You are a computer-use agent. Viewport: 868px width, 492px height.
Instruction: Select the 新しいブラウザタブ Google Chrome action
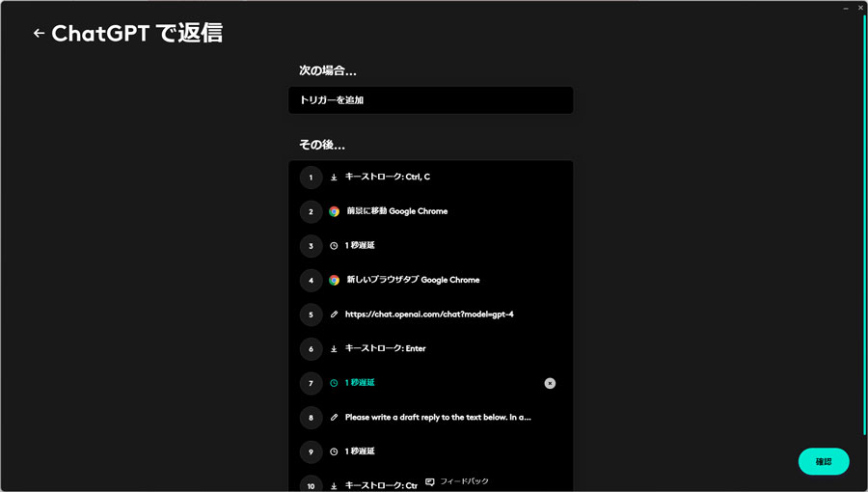pos(431,280)
